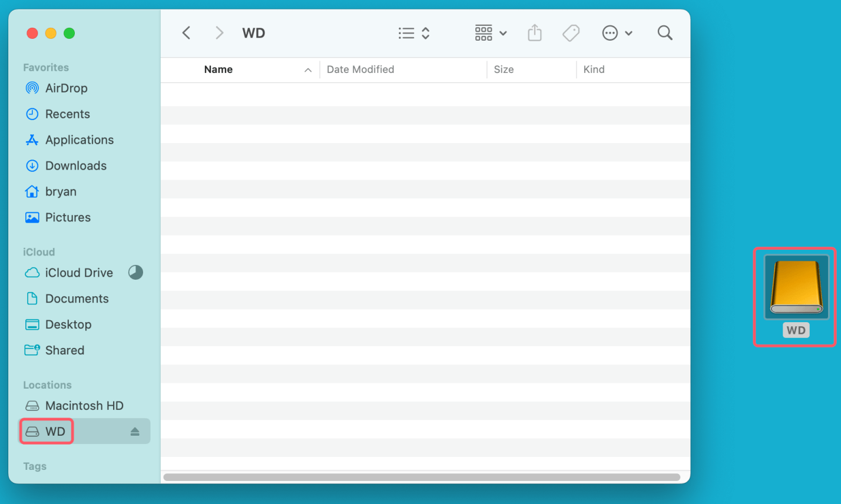841x504 pixels.
Task: Open the Applications folder from sidebar
Action: 80,140
